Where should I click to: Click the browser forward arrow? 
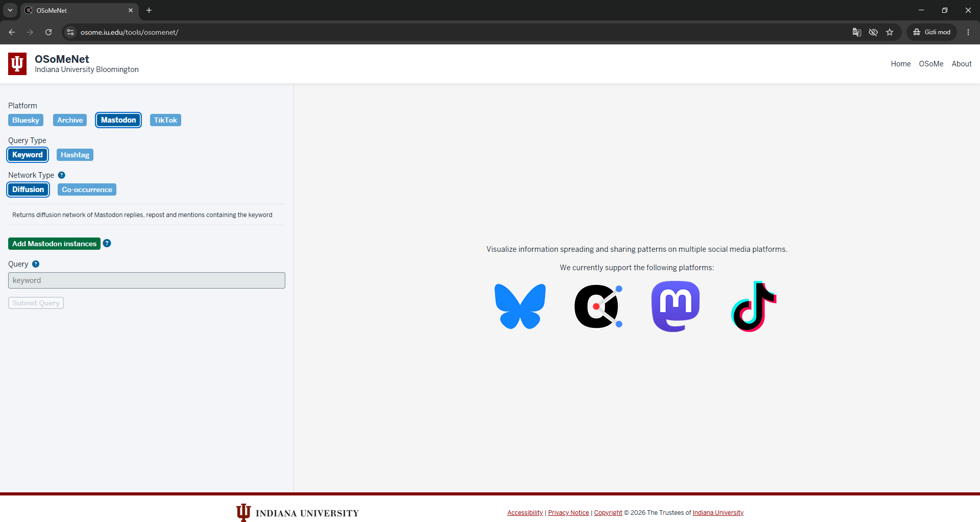pos(30,32)
